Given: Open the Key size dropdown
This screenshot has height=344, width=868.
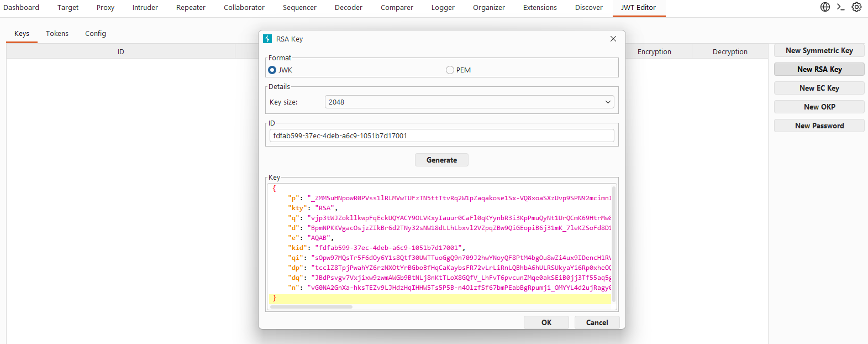Looking at the screenshot, I should tap(470, 102).
